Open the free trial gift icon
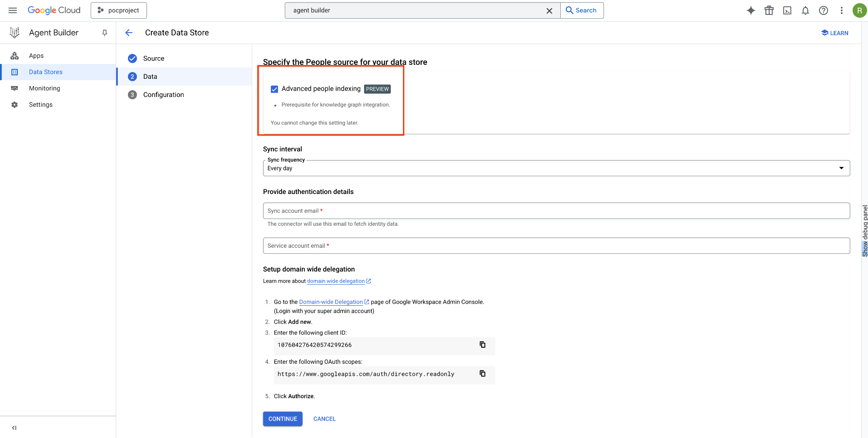868x438 pixels. click(x=769, y=11)
